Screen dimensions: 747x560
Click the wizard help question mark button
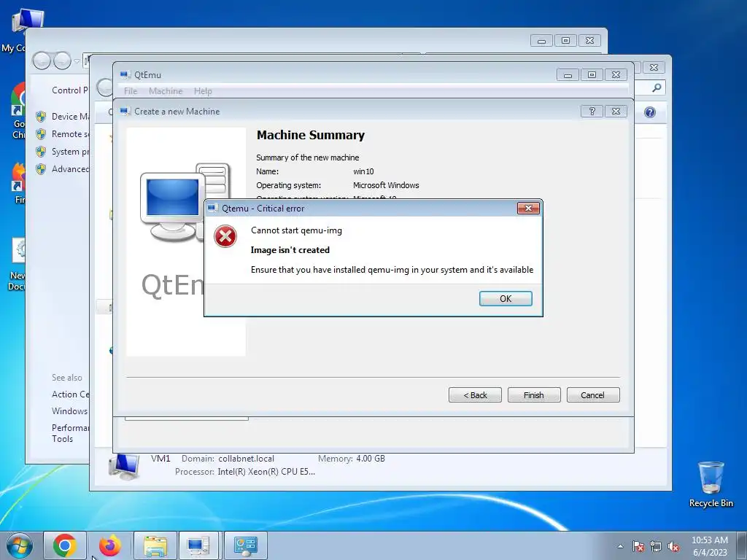click(592, 111)
